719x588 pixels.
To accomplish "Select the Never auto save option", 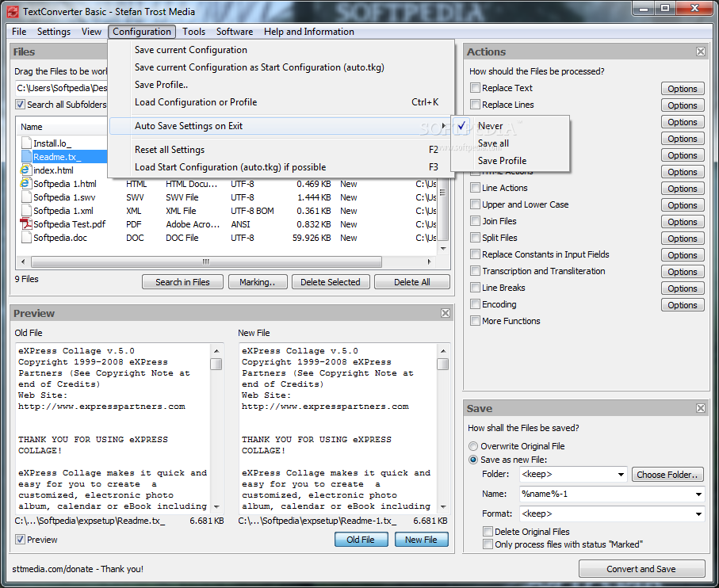I will [510, 126].
